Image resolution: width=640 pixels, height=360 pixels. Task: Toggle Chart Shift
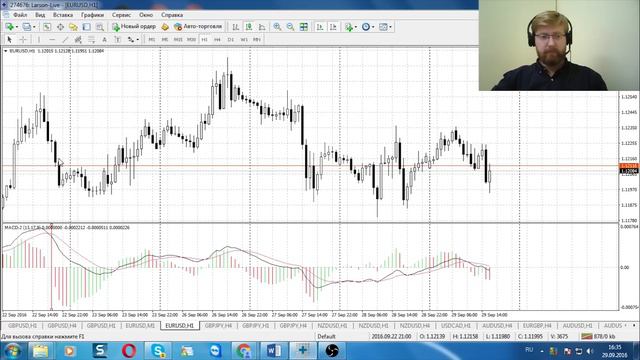(x=333, y=27)
